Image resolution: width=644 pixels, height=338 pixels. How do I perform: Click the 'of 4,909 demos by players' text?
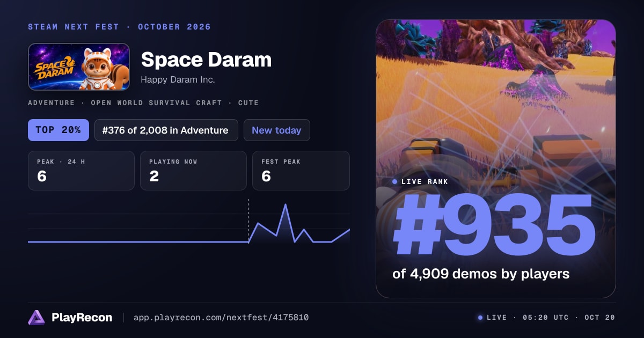(x=481, y=274)
